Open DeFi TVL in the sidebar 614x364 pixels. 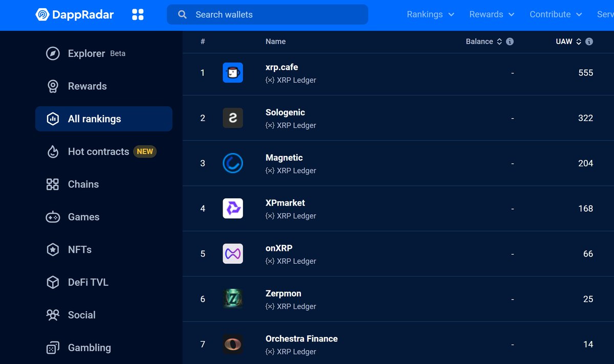click(x=104, y=282)
